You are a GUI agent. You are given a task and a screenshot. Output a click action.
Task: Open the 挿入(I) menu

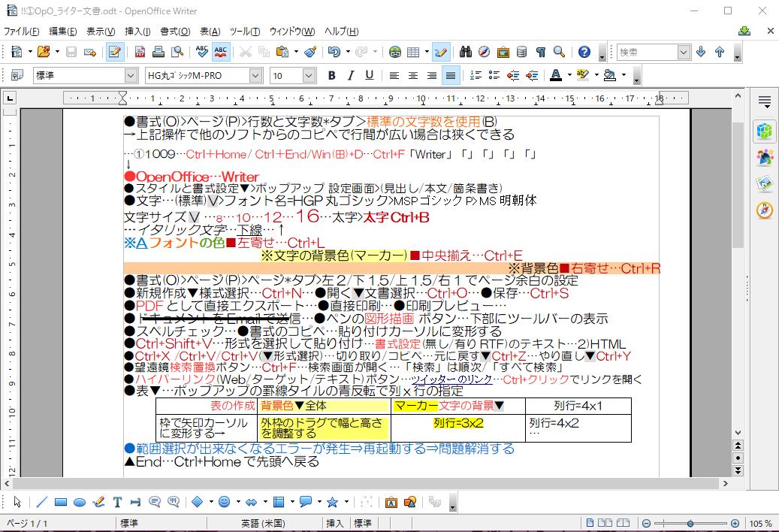tap(137, 32)
